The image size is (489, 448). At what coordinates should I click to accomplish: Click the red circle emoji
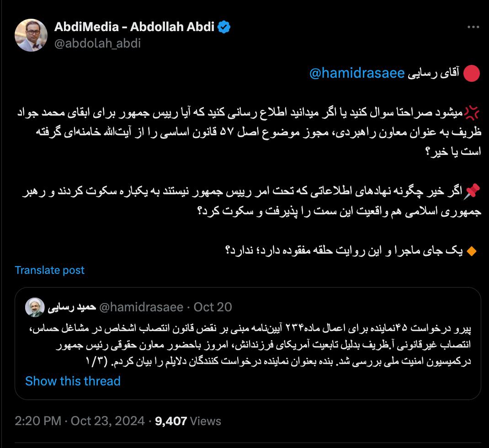point(471,73)
